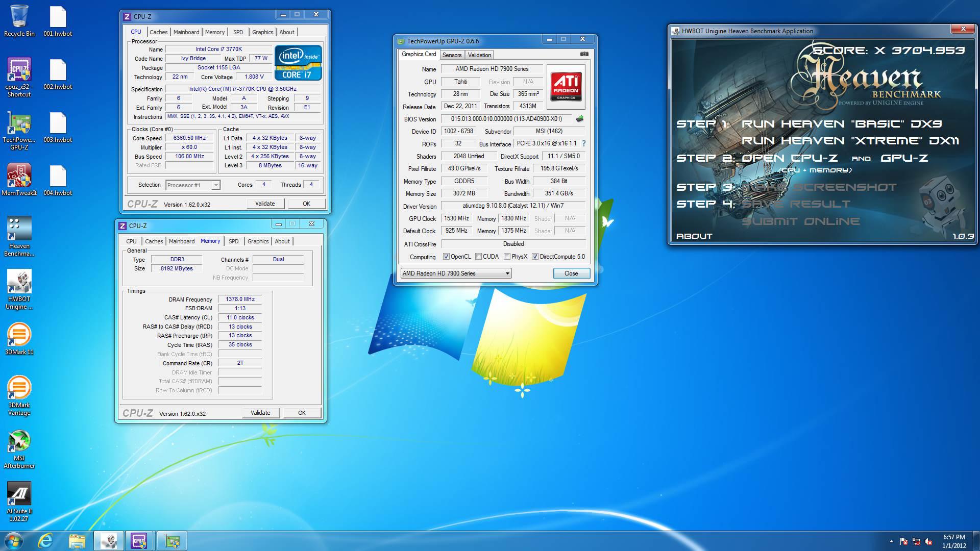
Task: Launch the HWBOT Unigine desktop shortcut
Action: 19,289
